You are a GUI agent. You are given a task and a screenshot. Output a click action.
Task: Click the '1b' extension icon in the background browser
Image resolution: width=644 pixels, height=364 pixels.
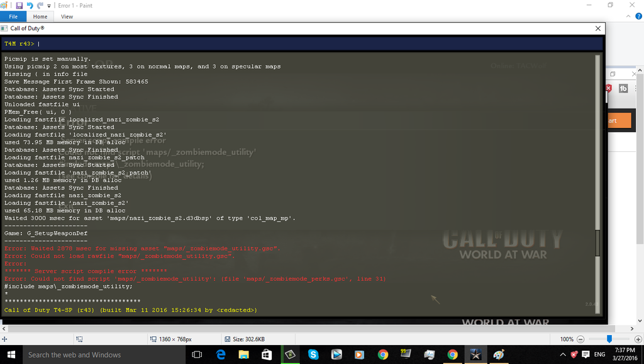(623, 88)
